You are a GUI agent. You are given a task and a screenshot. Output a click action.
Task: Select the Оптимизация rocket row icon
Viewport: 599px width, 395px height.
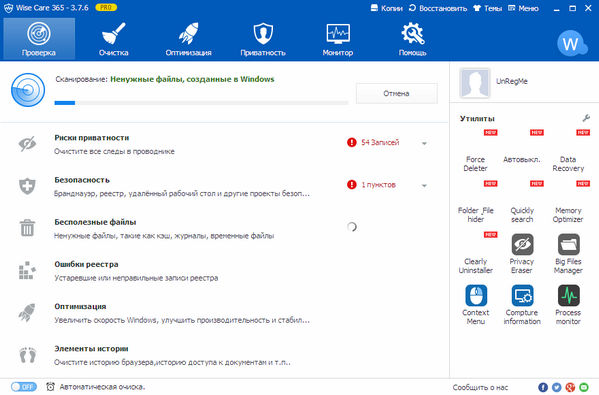[x=28, y=312]
